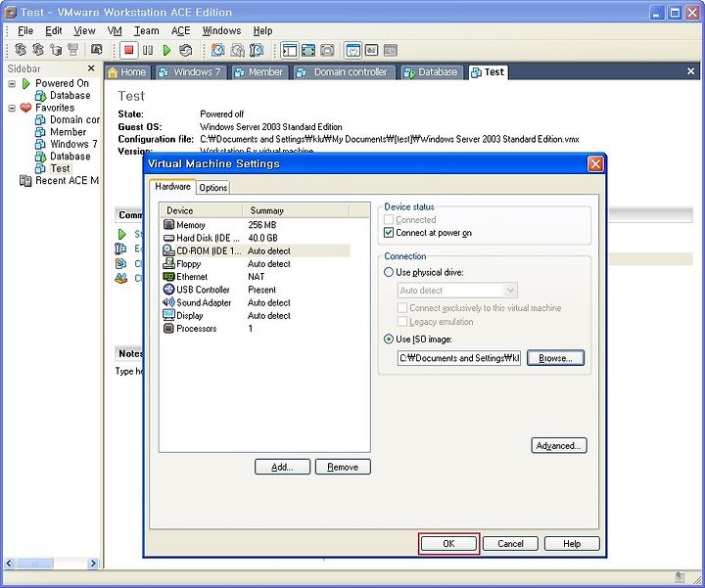Choose Use physical drive radio button
This screenshot has width=705, height=588.
[x=389, y=272]
